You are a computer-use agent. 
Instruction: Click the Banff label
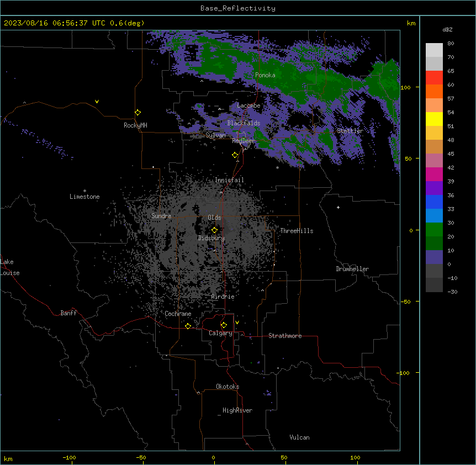tap(68, 313)
